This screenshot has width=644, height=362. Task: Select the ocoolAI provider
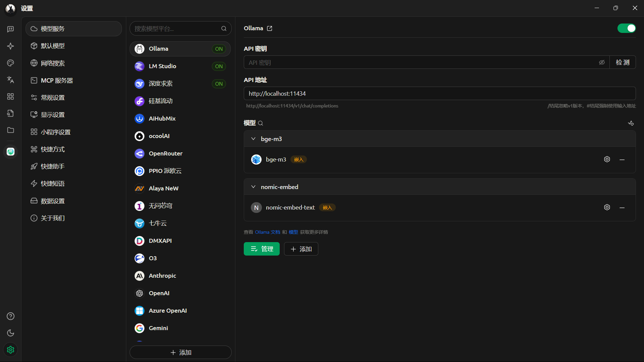[180, 136]
